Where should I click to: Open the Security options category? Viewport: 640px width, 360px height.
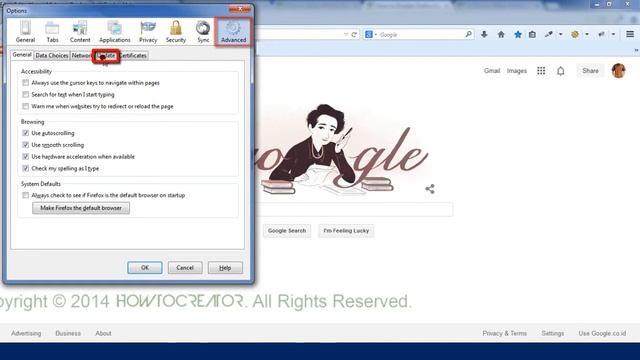(176, 32)
